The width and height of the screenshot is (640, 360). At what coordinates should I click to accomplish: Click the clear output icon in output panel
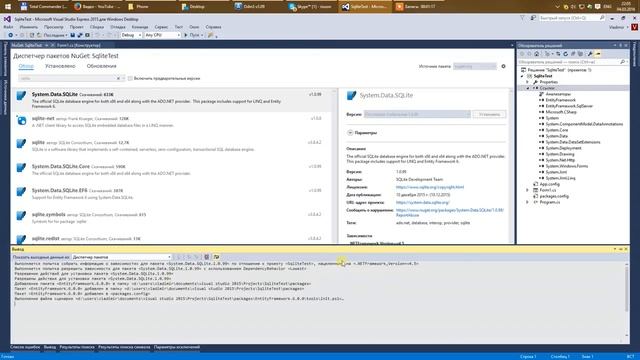(x=207, y=257)
